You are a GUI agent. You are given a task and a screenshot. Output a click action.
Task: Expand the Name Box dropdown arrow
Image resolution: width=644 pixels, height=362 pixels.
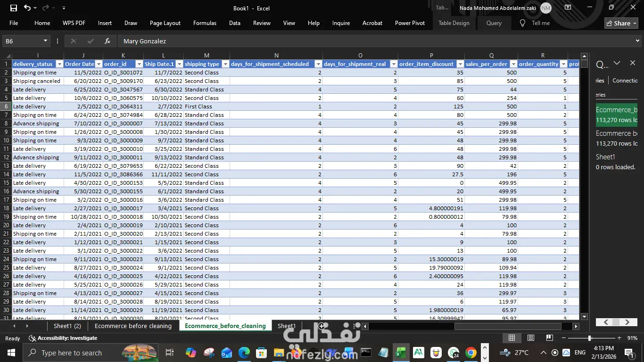tap(45, 41)
